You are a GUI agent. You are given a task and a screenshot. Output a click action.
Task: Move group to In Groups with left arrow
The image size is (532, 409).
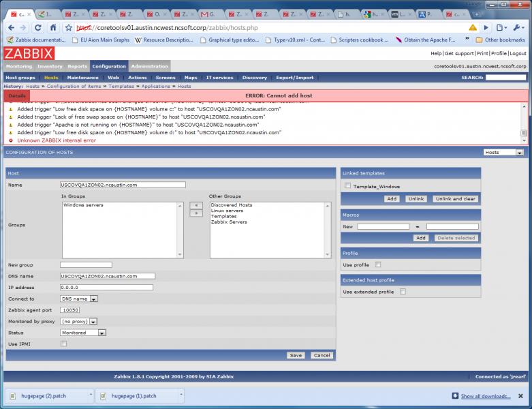coord(196,205)
